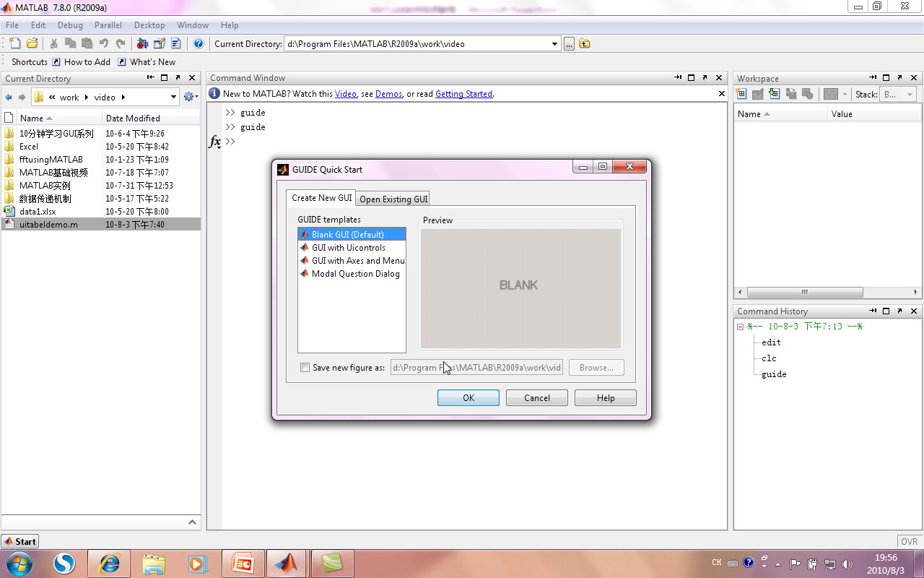Open MATLAB Help question-mark icon
The width and height of the screenshot is (924, 578).
199,43
